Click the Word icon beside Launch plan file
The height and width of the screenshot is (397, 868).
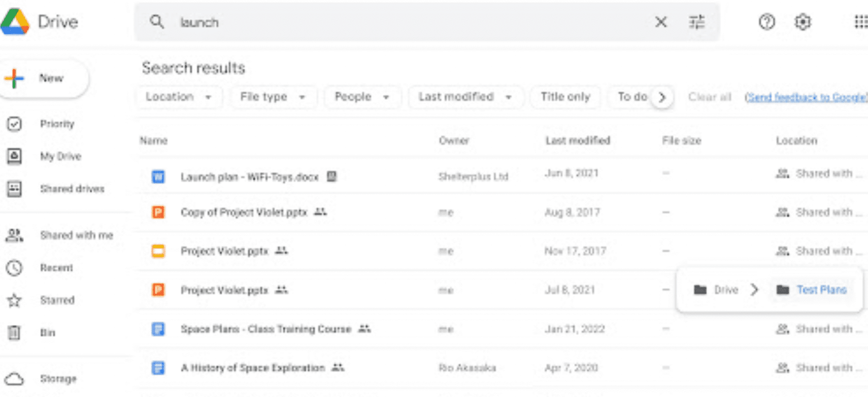158,177
